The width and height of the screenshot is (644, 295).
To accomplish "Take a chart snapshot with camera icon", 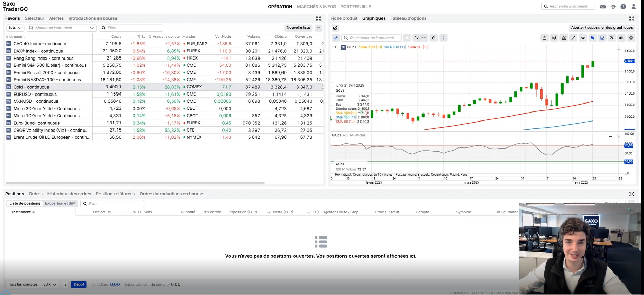I will click(x=621, y=38).
